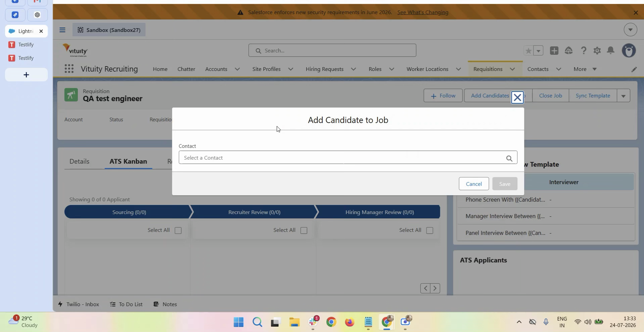Click the Requisition telescope record icon
Viewport: 644px width, 332px height.
pos(71,95)
